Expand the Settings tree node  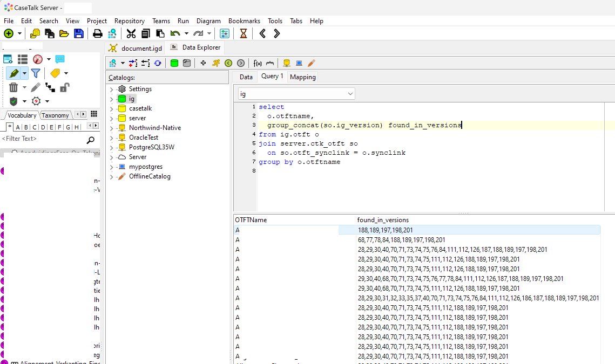click(111, 89)
